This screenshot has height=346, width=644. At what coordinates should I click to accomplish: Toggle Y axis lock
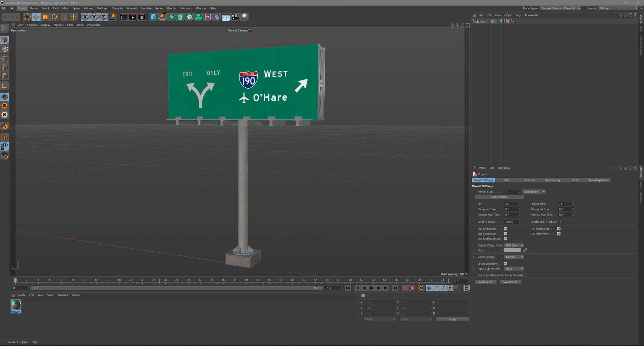tap(94, 17)
